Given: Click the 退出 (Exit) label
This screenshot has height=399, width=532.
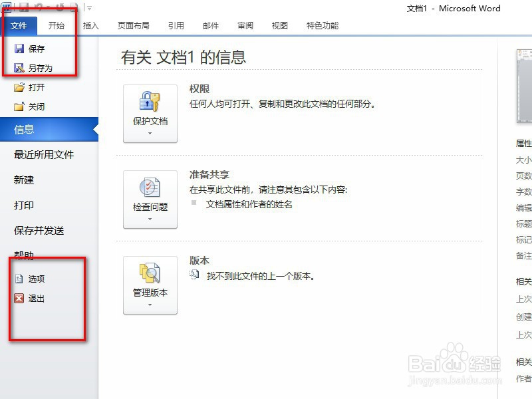Looking at the screenshot, I should pyautogui.click(x=37, y=299).
